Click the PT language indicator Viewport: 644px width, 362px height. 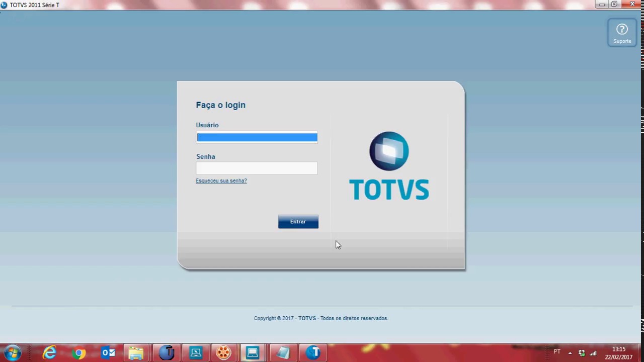point(557,352)
